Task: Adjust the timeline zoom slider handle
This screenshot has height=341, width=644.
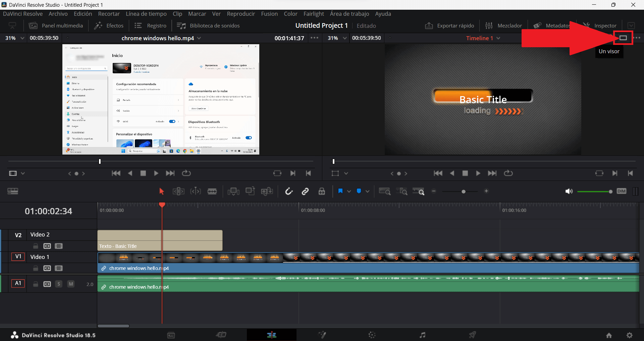Action: coord(464,192)
